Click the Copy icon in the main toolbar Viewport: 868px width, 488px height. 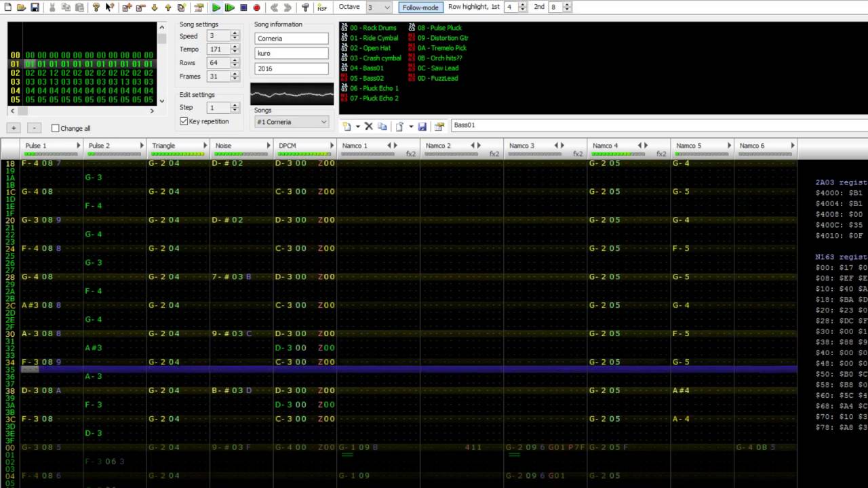pos(66,7)
